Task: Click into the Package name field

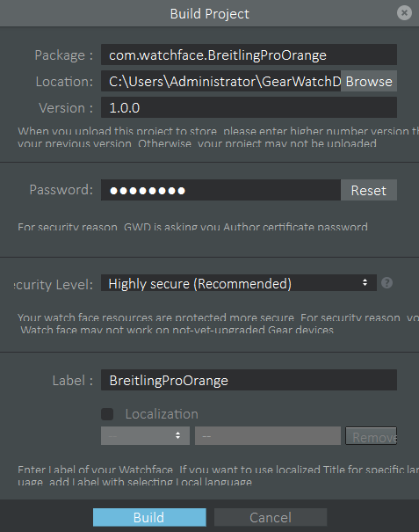Action: (x=249, y=55)
